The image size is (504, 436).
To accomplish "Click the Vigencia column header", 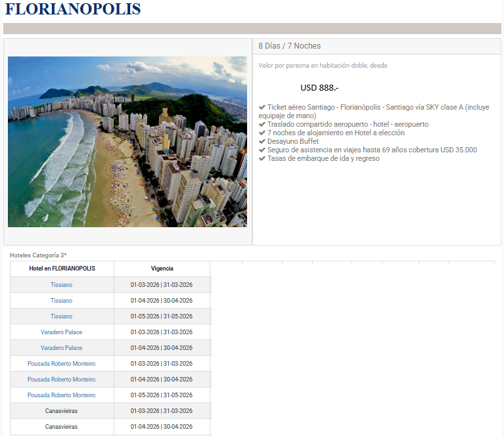I will 162,269.
